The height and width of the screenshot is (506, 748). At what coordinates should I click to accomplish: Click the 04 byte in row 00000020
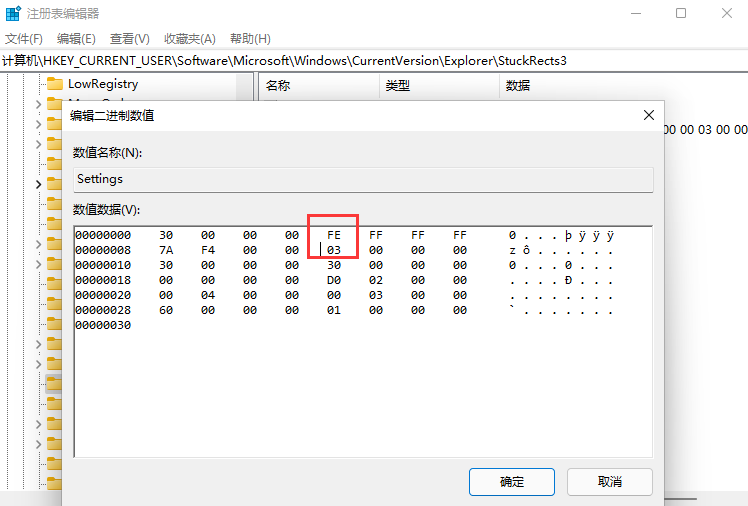click(208, 295)
